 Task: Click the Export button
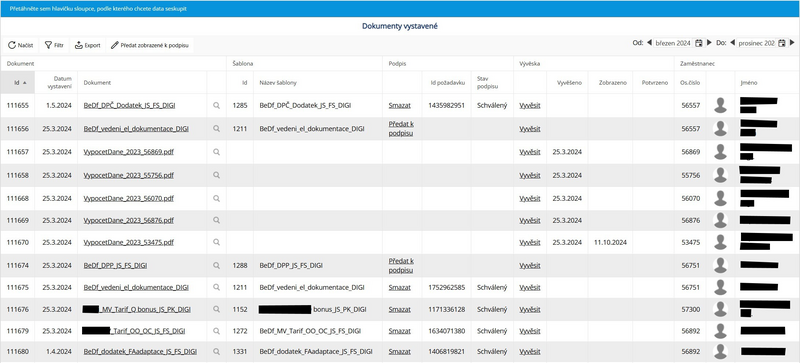click(87, 45)
